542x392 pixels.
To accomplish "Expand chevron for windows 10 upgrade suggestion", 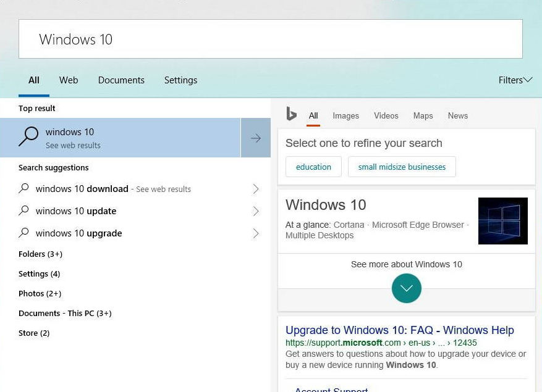I will click(256, 233).
